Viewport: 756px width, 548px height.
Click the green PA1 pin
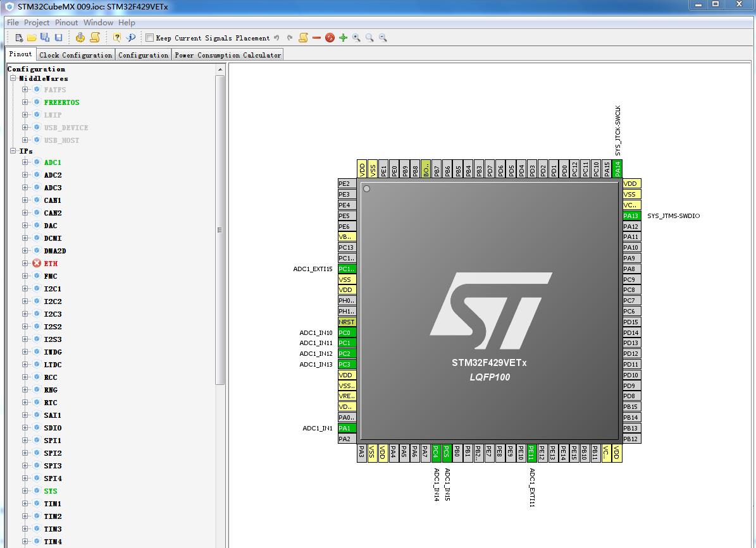coord(347,428)
